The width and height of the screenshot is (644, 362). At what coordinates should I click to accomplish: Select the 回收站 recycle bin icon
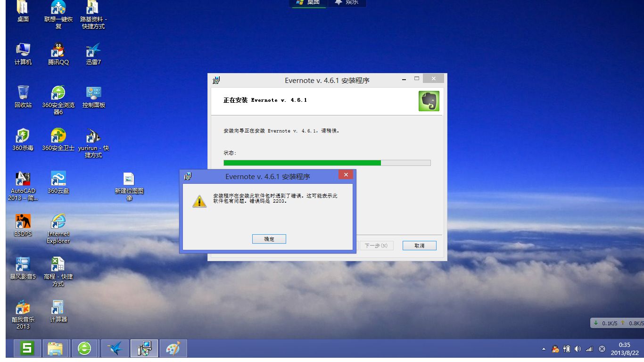[x=23, y=97]
